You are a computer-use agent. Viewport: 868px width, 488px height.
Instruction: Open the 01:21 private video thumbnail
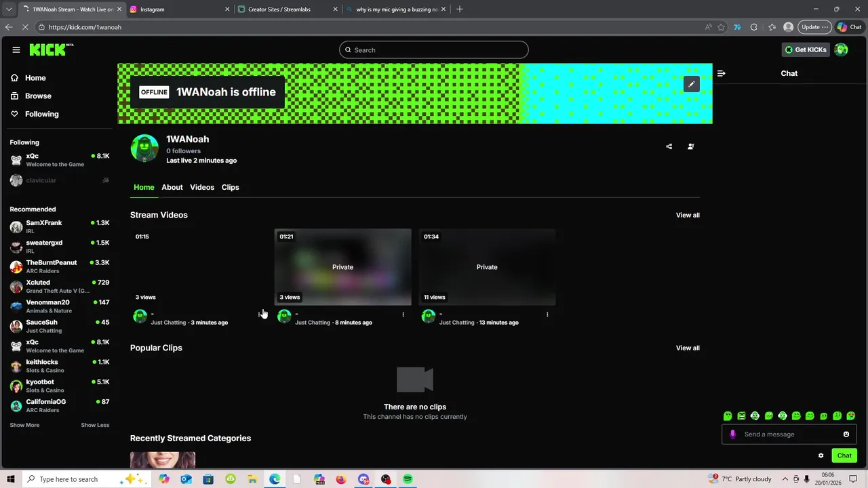click(x=342, y=267)
